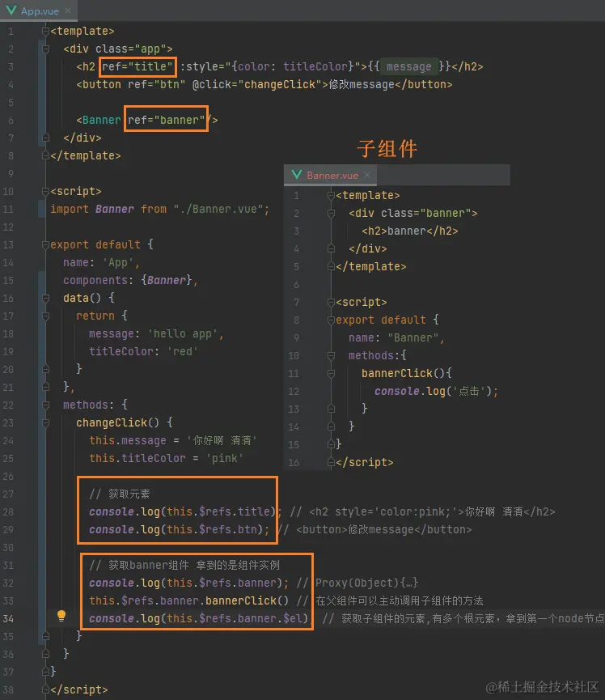
Task: Close the App.vue tab
Action: click(x=68, y=11)
